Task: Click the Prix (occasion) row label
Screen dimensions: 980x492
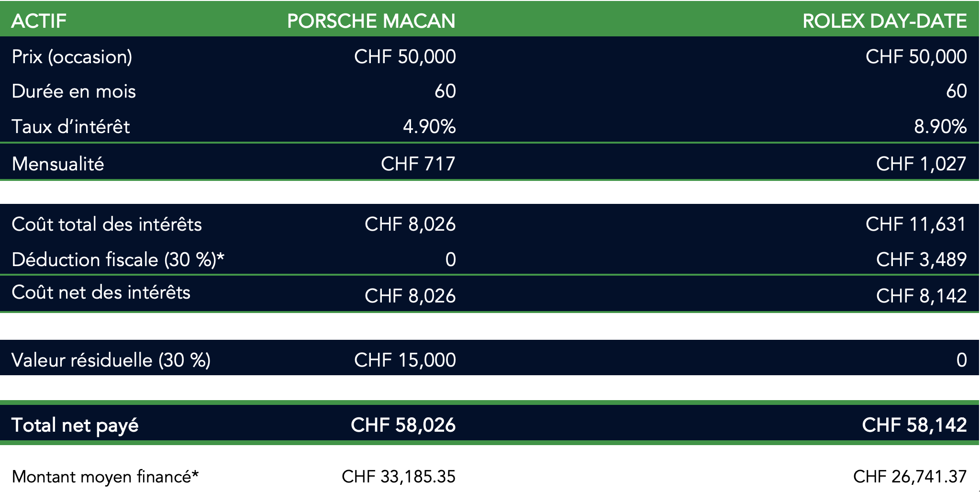Action: (72, 57)
